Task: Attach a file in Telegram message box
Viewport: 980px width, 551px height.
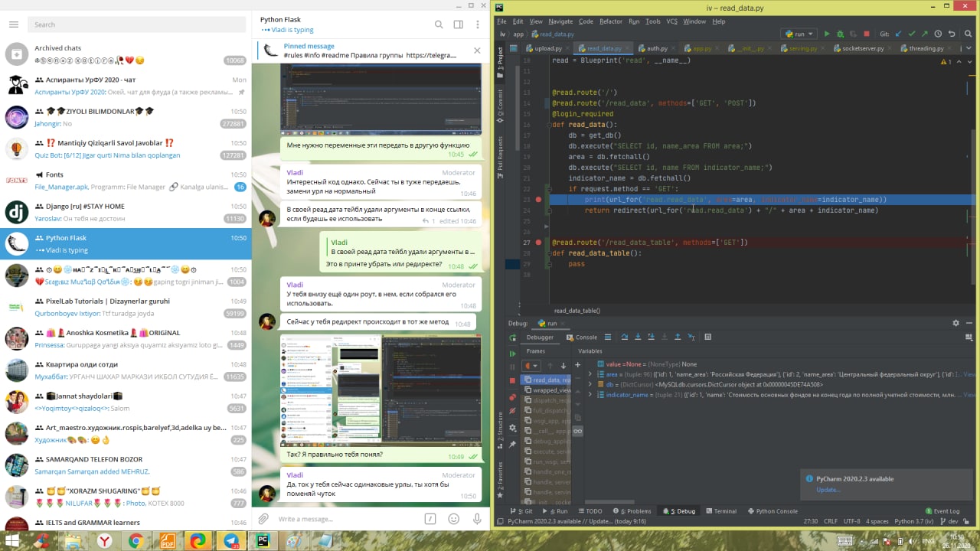Action: [x=263, y=518]
